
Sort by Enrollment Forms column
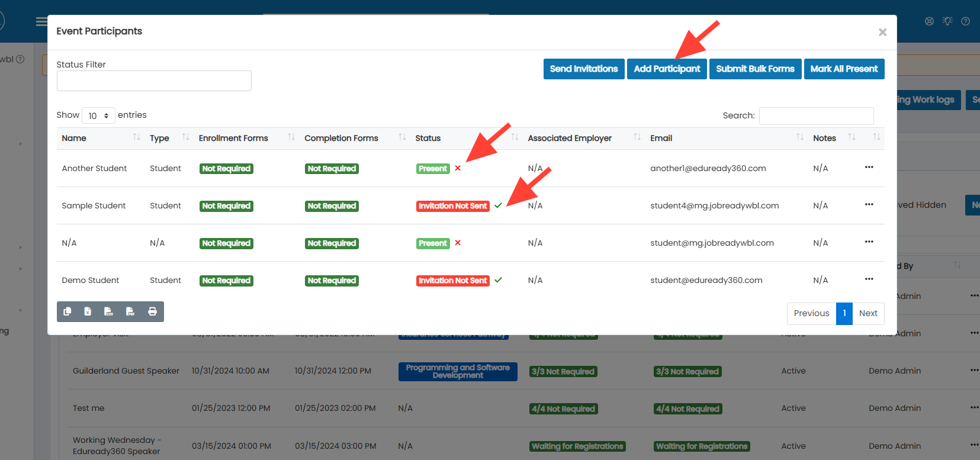[246, 138]
